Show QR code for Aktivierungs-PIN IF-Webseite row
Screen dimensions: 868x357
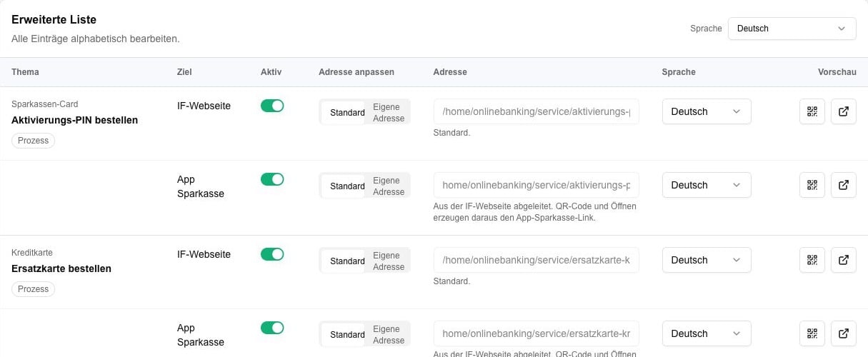point(812,111)
